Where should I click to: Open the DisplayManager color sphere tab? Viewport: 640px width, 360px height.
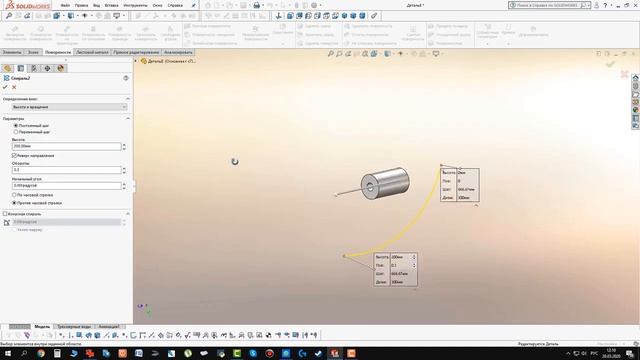click(61, 68)
